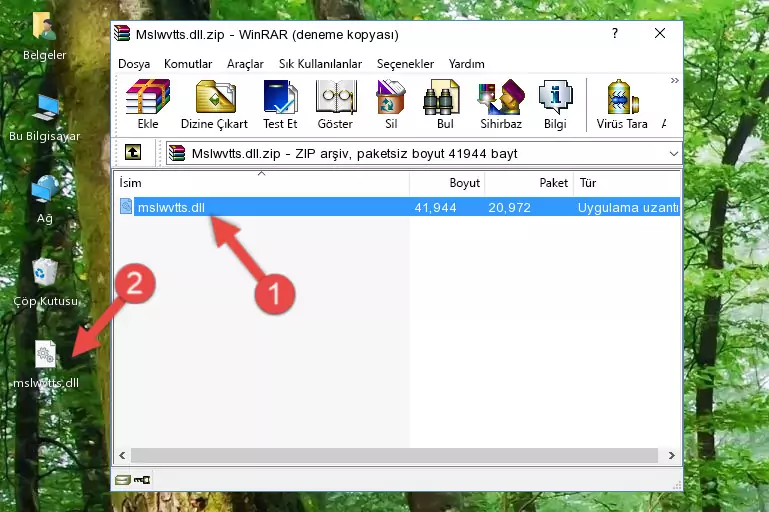Launch the Sihirbaz wizard
Screen dimensions: 769x512
pos(501,104)
